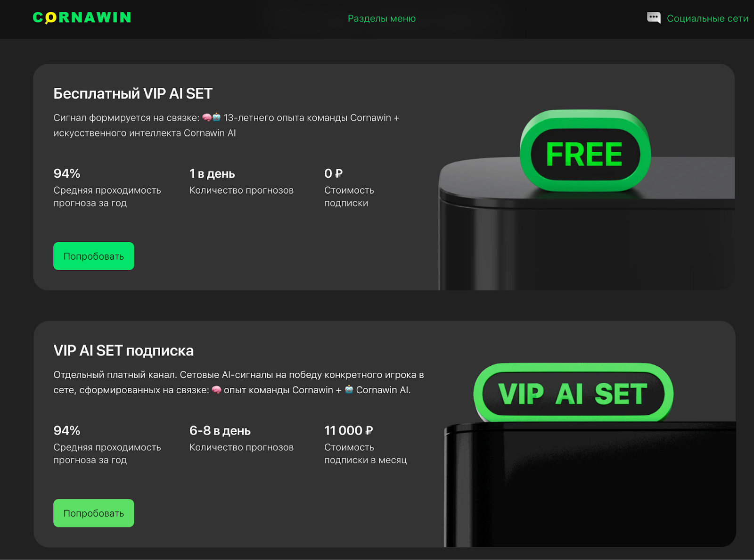Viewport: 754px width, 560px height.
Task: Select the Бесплатный VIP AI SET heading
Action: coord(133,93)
